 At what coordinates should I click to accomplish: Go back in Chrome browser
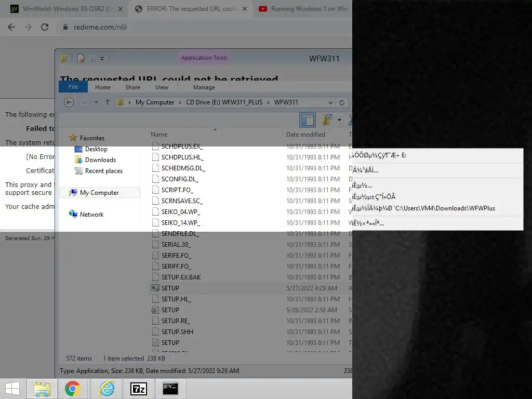pyautogui.click(x=11, y=27)
